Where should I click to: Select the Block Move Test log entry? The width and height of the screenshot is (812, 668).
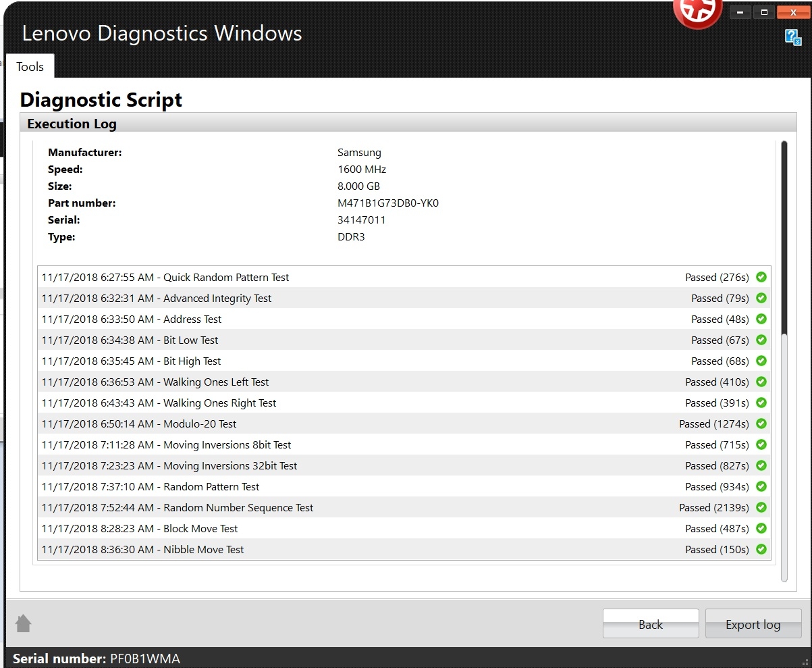pos(404,528)
